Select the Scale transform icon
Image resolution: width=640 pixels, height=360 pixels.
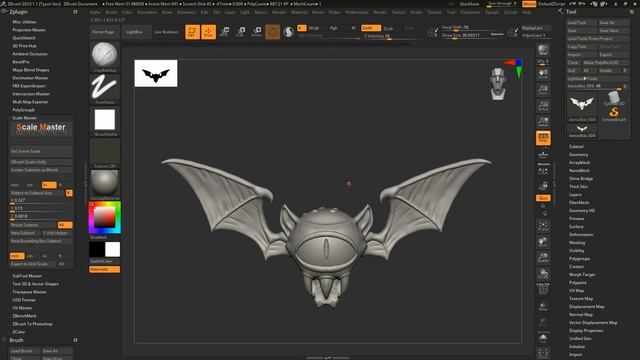241,32
